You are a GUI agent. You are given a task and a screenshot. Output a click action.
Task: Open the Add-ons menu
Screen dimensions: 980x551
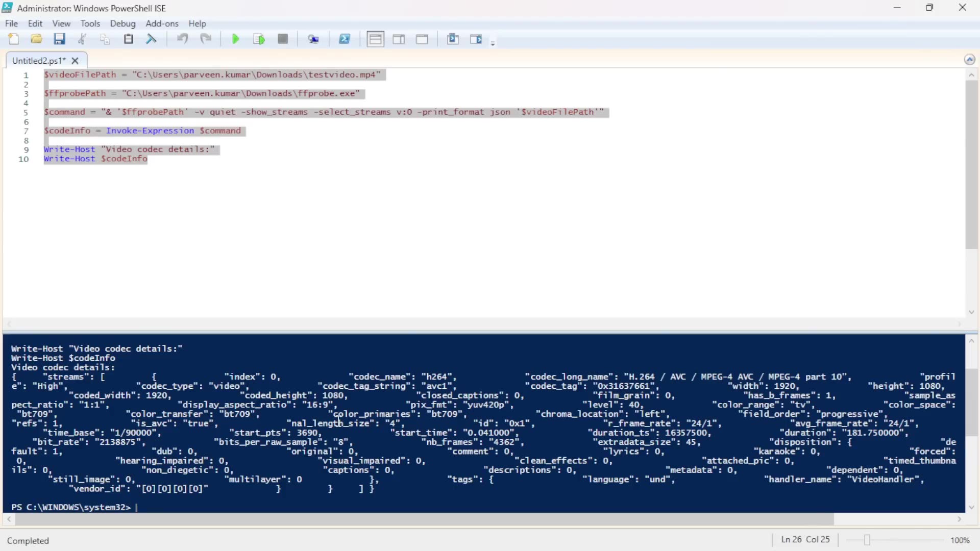(162, 23)
